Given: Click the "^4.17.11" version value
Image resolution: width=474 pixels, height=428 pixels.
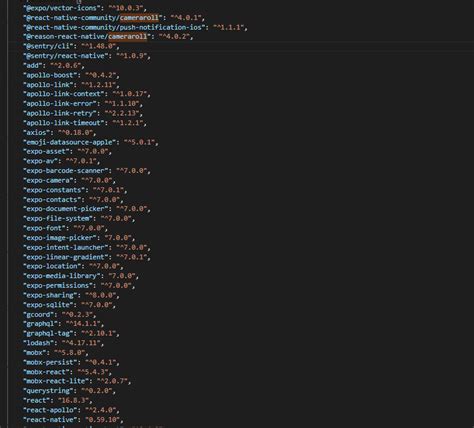Looking at the screenshot, I should [81, 343].
